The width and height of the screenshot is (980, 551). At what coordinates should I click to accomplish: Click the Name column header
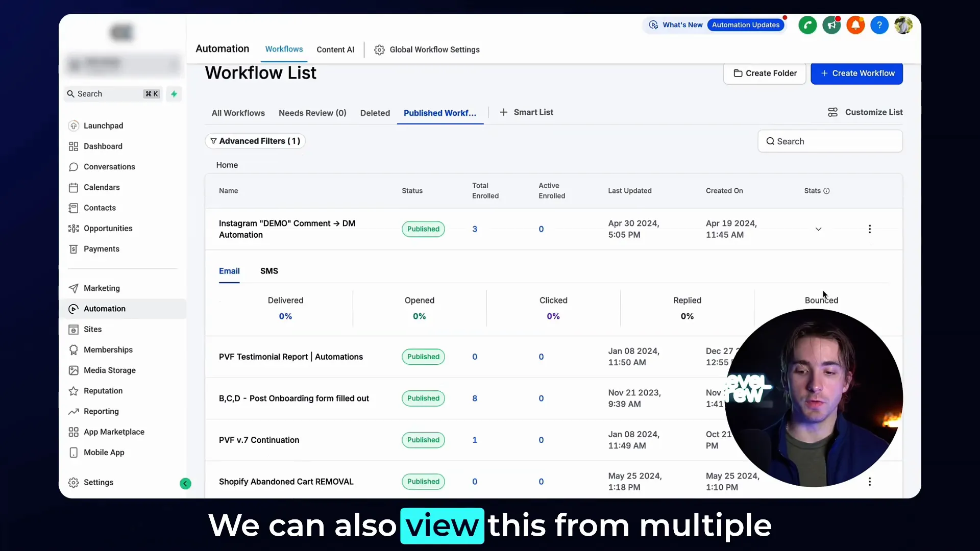[x=228, y=191]
